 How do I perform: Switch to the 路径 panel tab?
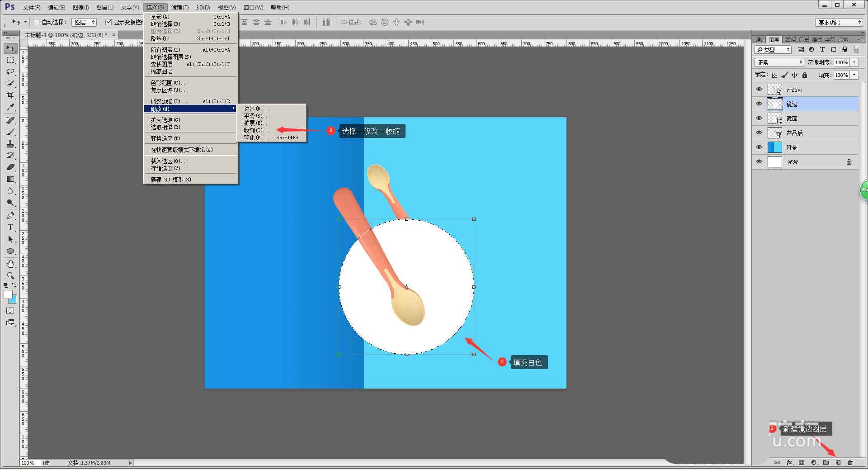click(x=790, y=40)
